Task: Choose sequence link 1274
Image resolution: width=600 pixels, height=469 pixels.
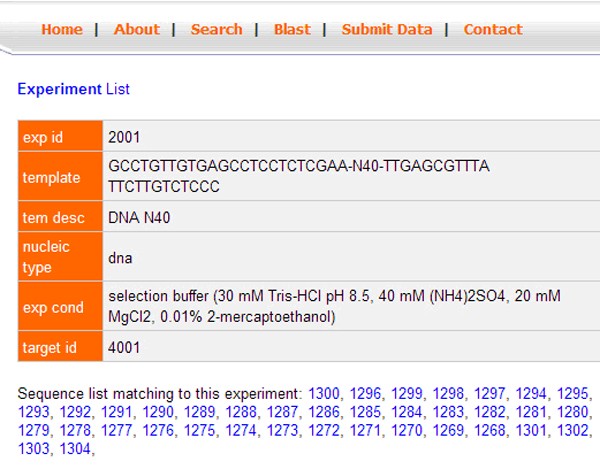Action: (x=241, y=431)
